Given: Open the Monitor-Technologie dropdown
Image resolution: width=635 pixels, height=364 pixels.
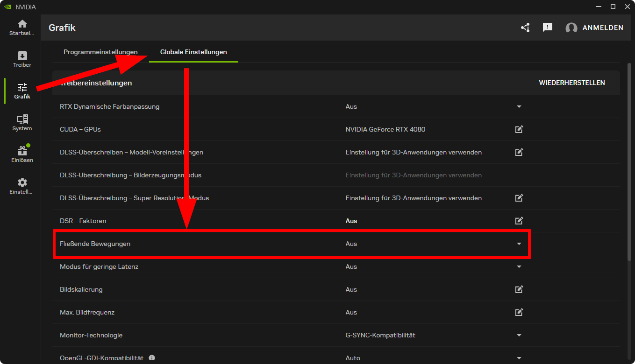Looking at the screenshot, I should tap(519, 335).
